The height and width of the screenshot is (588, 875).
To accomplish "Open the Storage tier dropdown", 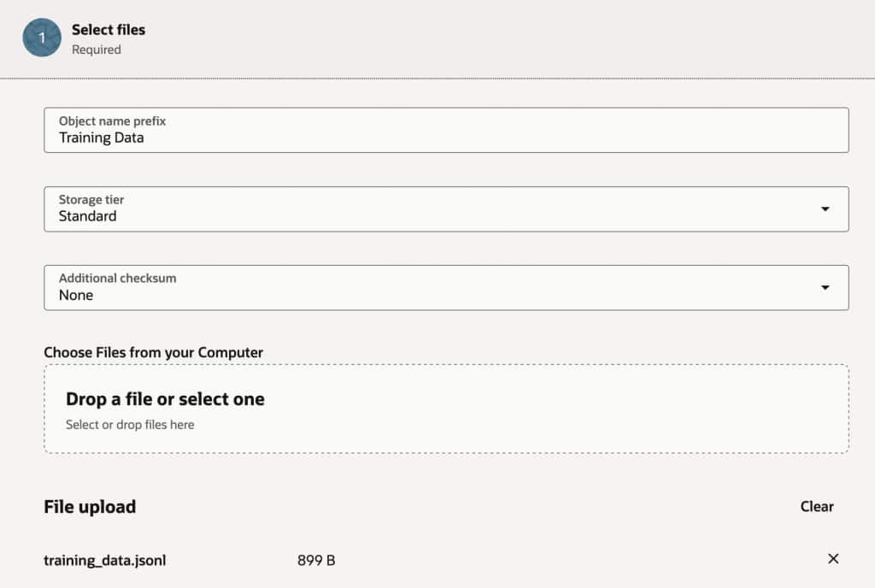I will click(444, 209).
